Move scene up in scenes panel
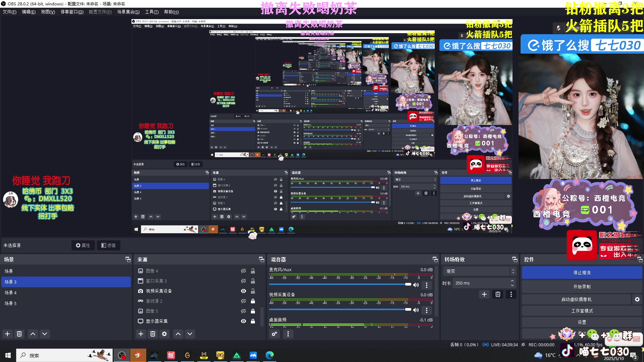The image size is (644, 362). pyautogui.click(x=33, y=334)
